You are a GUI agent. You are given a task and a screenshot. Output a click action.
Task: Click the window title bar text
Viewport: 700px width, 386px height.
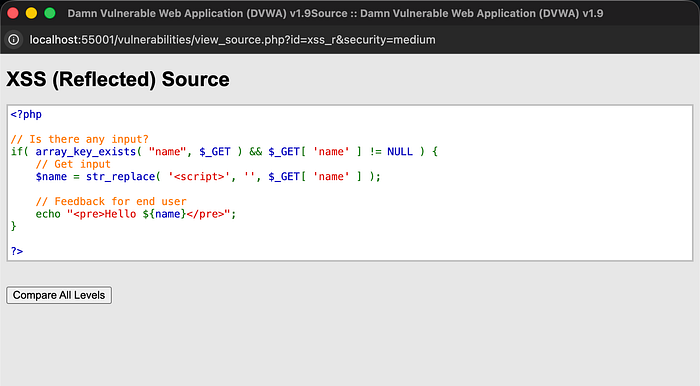click(335, 13)
